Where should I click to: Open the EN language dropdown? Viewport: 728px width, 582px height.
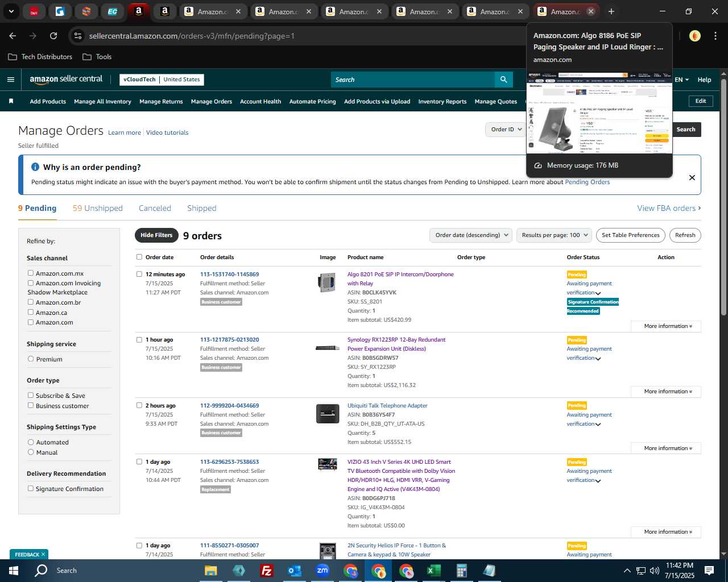pos(681,80)
